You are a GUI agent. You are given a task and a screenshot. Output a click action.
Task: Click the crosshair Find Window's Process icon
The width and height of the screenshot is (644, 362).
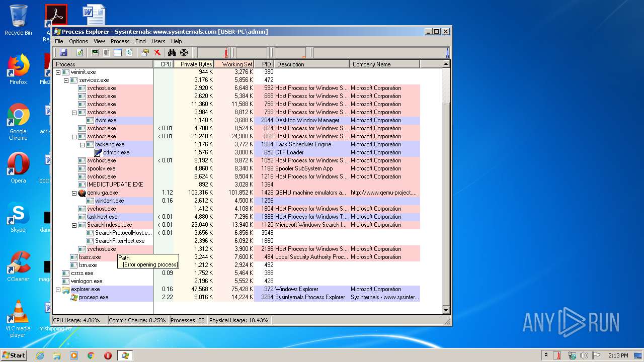click(184, 53)
